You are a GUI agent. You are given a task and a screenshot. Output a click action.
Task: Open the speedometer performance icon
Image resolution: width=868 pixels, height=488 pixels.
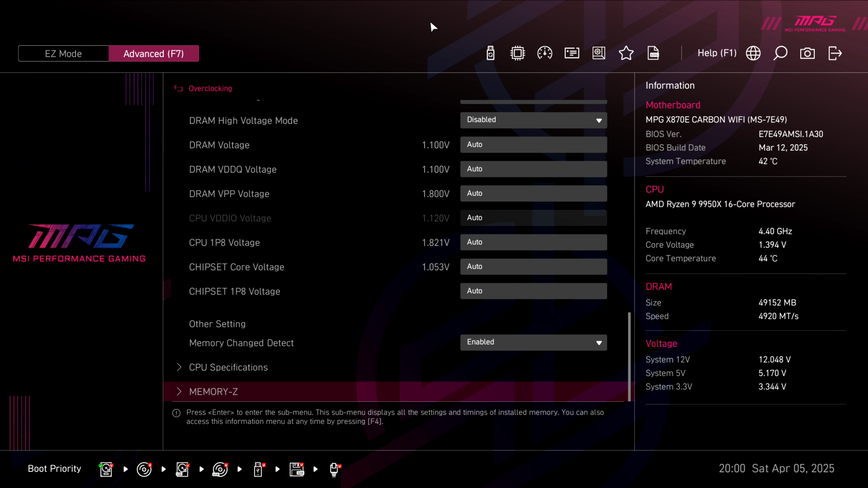point(544,53)
